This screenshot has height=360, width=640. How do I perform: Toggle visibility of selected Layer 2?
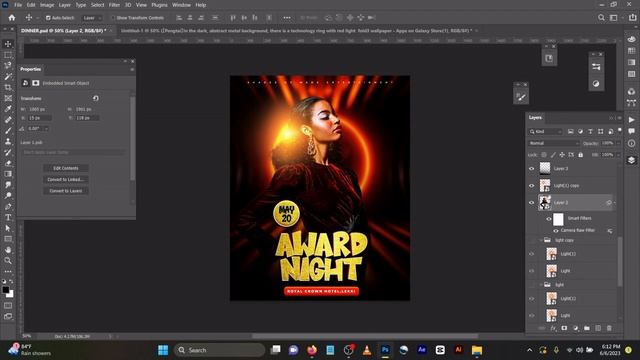click(531, 202)
